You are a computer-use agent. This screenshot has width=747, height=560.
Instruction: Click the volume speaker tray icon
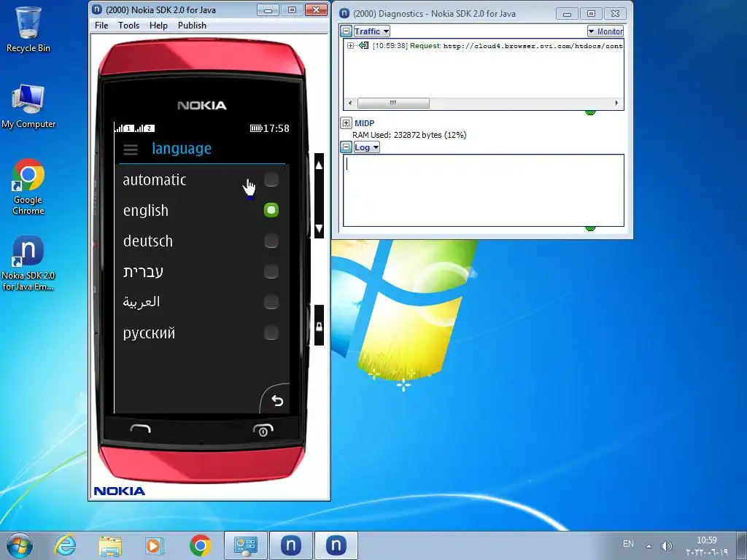point(667,545)
